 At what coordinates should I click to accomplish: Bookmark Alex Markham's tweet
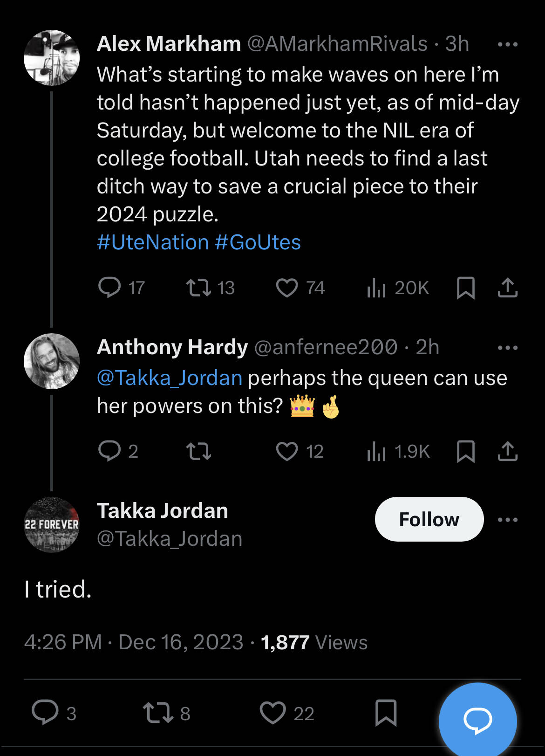(465, 287)
